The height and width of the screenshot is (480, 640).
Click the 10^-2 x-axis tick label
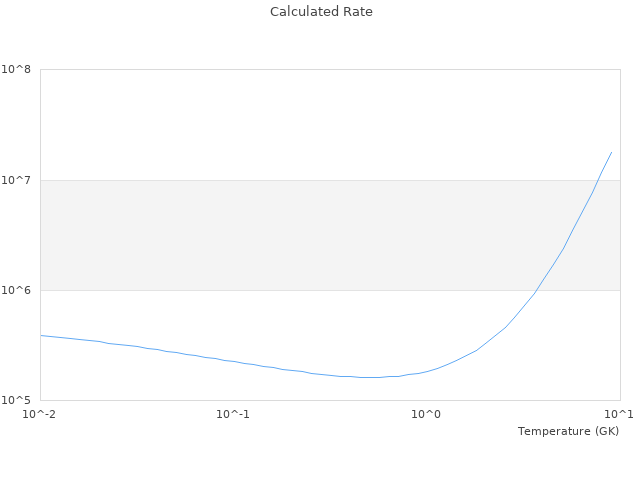pos(38,414)
